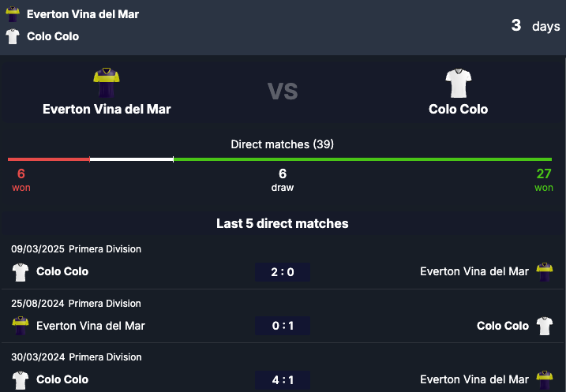
Task: Open the 0 : 1 score result
Action: click(283, 326)
